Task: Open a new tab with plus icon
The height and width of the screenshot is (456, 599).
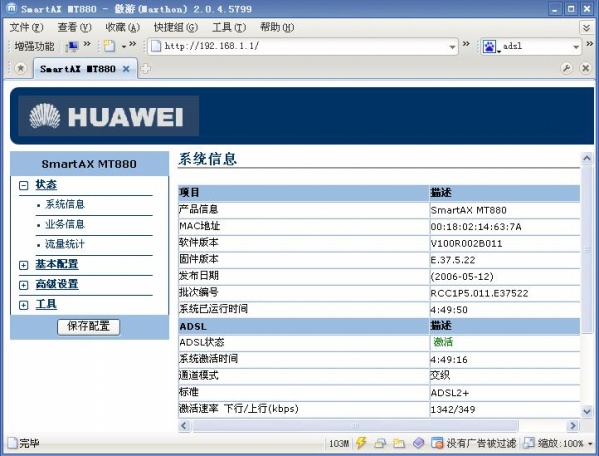Action: [146, 69]
